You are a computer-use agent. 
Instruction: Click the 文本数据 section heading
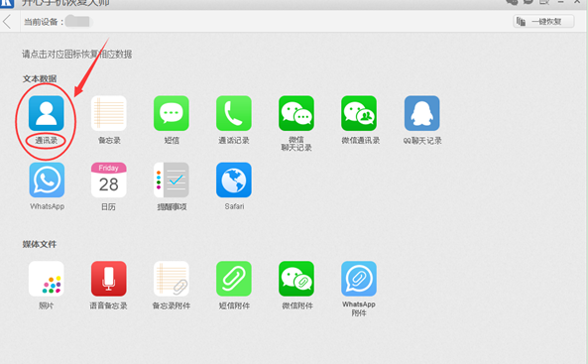[x=40, y=78]
